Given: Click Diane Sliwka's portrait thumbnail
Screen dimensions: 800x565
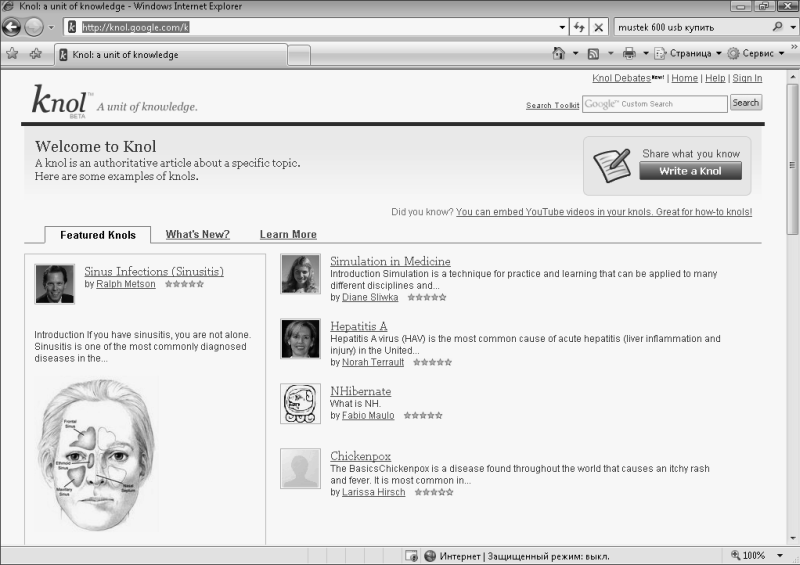Looking at the screenshot, I should pos(301,274).
